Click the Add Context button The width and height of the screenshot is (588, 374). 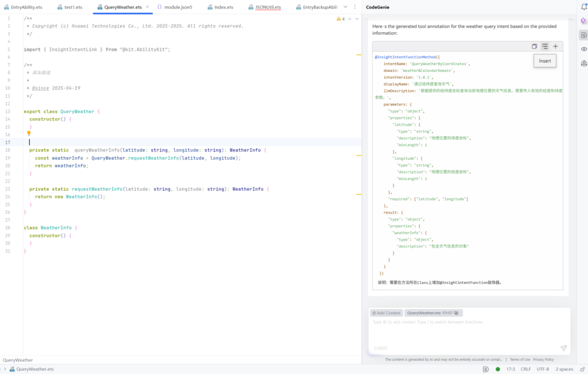[x=386, y=313]
